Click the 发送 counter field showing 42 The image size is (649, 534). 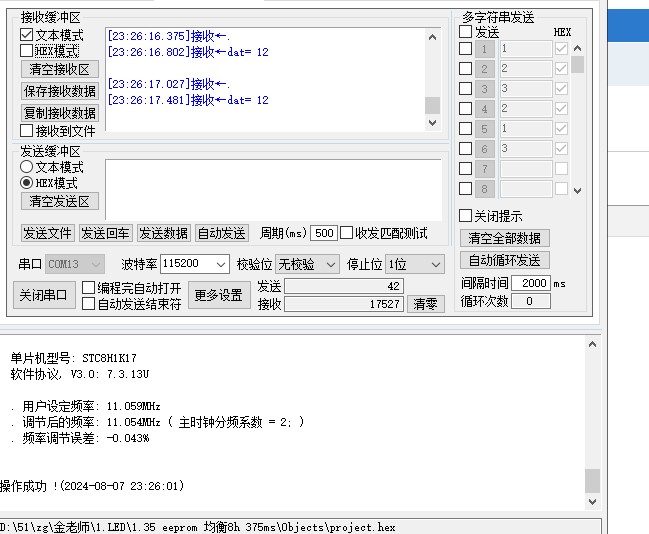point(344,286)
